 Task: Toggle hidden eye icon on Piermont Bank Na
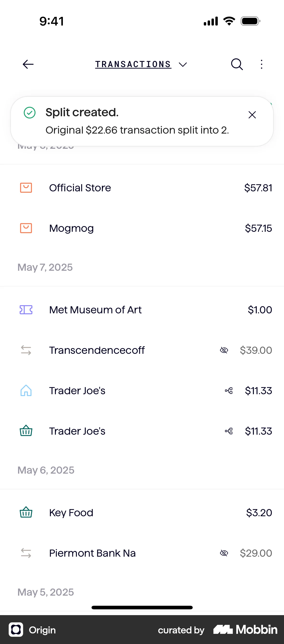224,553
